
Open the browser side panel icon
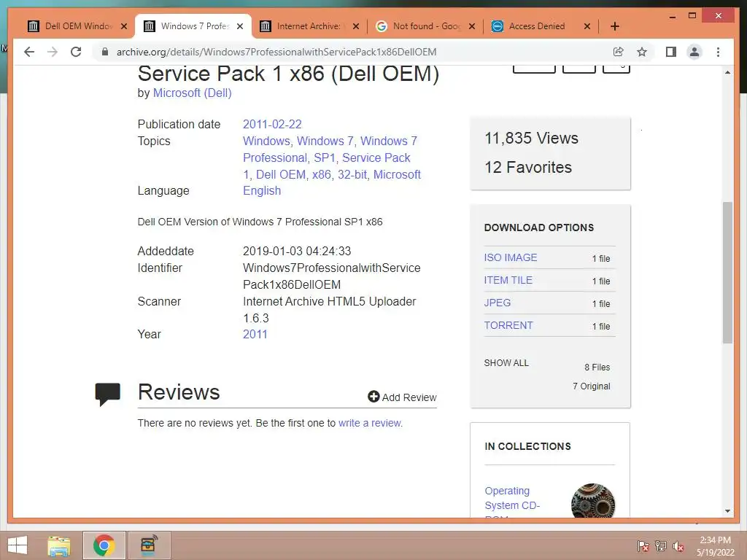click(x=671, y=52)
